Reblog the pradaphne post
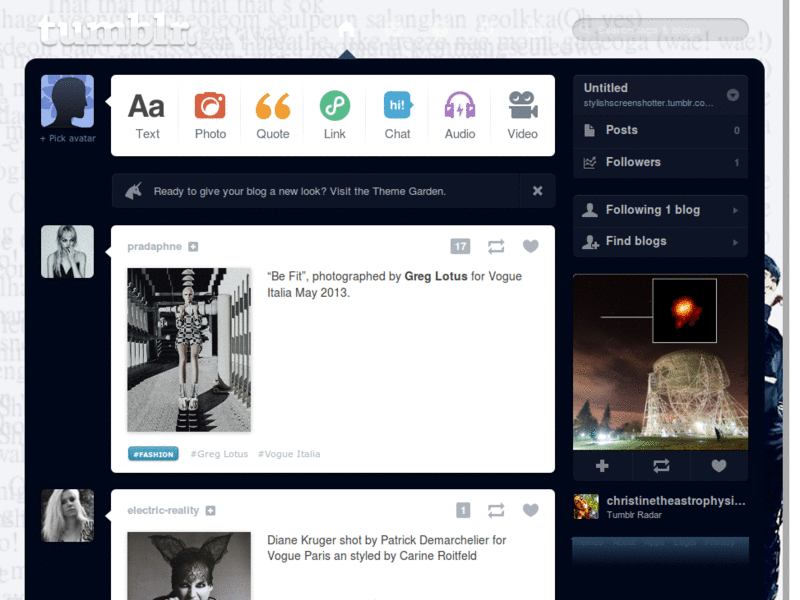 click(x=495, y=247)
